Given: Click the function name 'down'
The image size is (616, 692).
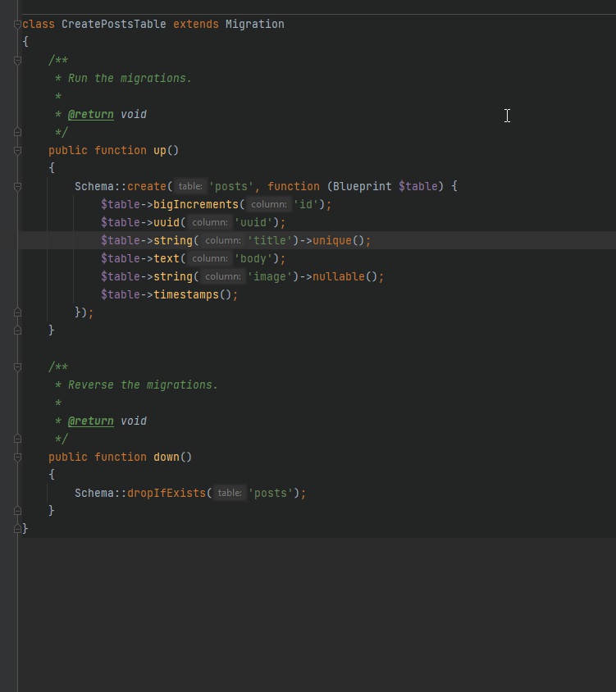Looking at the screenshot, I should click(167, 458).
